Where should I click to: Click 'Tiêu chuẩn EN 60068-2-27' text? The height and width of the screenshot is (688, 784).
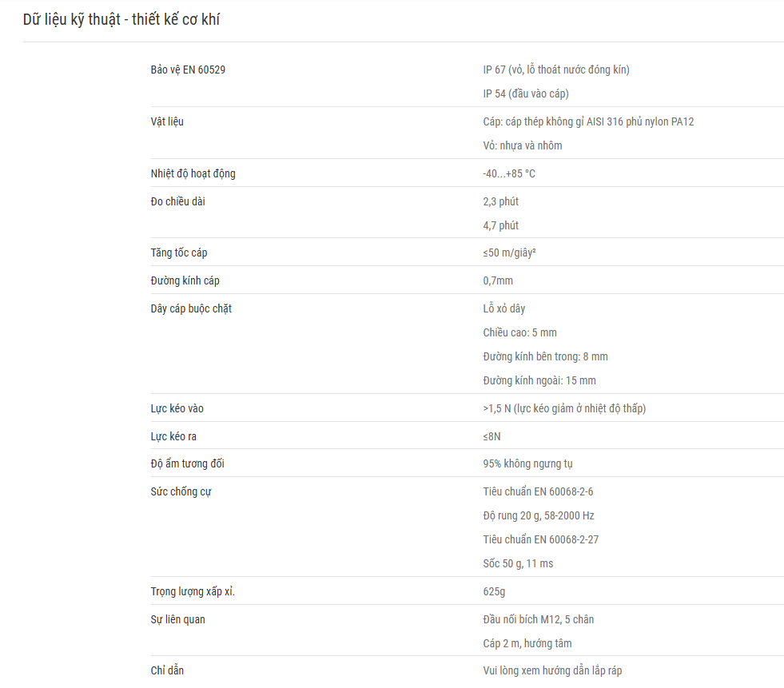pyautogui.click(x=540, y=540)
